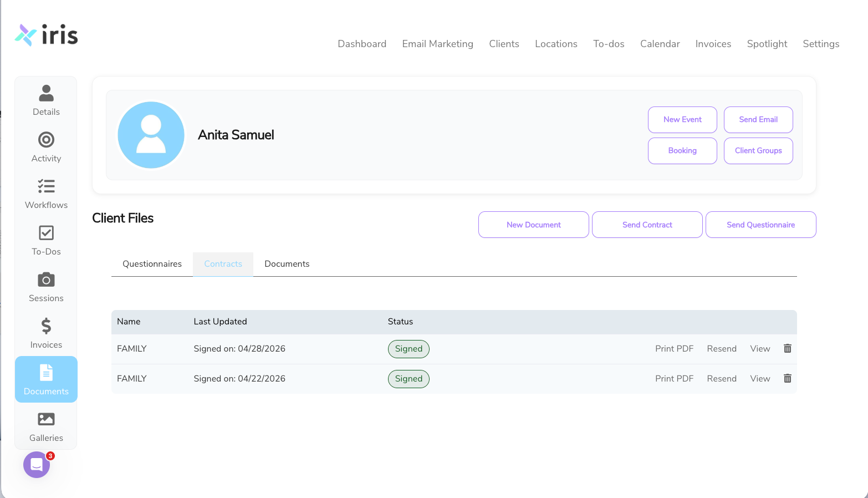868x498 pixels.
Task: Open Galleries using the image icon
Action: click(x=46, y=419)
